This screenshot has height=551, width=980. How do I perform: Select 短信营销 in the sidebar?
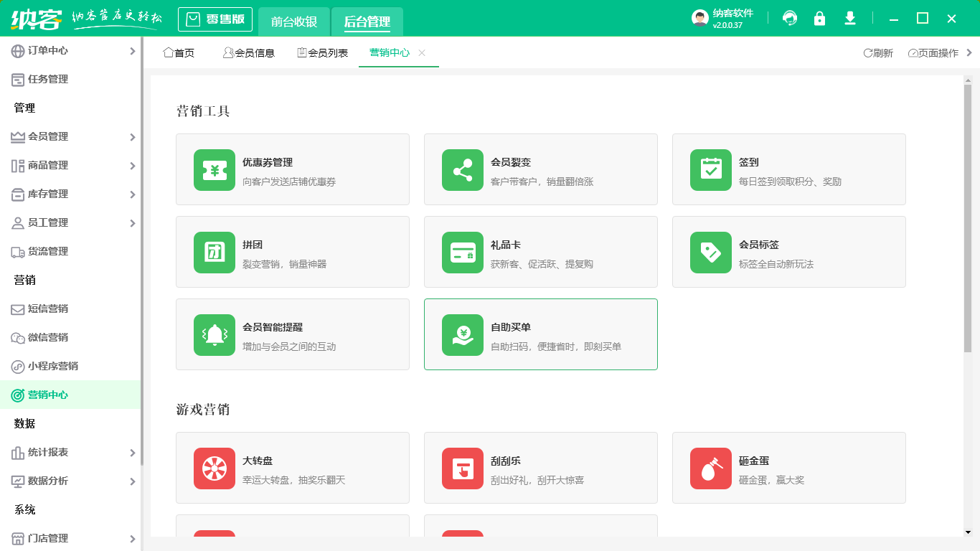(x=49, y=309)
